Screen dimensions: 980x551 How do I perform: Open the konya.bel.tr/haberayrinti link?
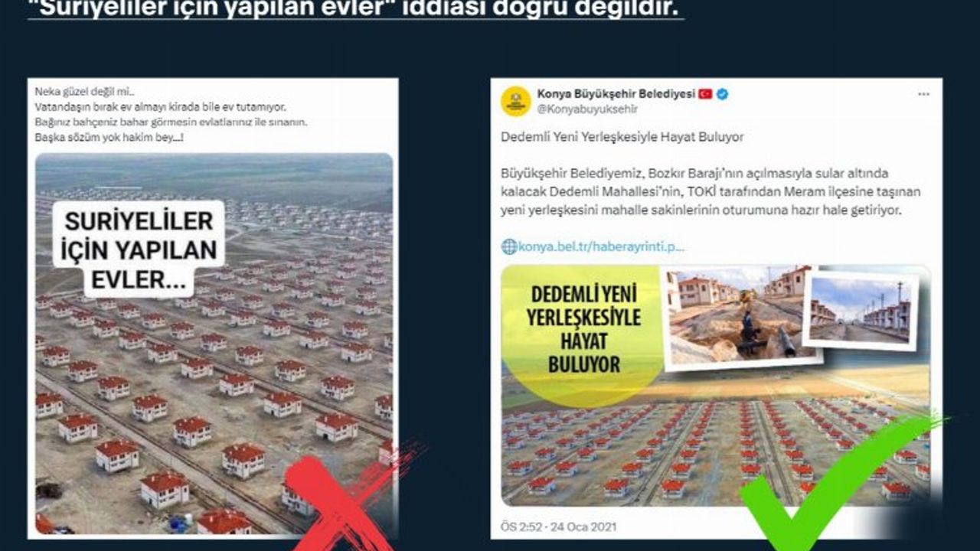click(x=602, y=246)
